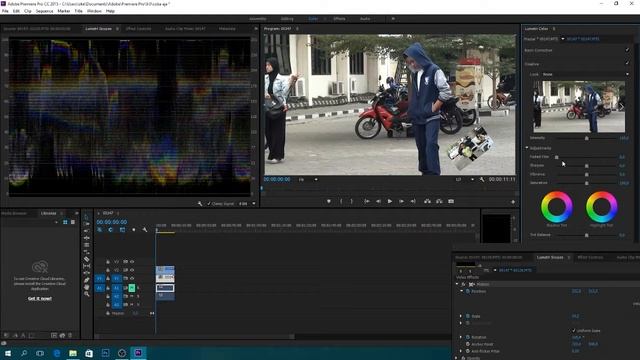Click the timeline settings wrench icon
The image size is (640, 360).
click(x=144, y=230)
